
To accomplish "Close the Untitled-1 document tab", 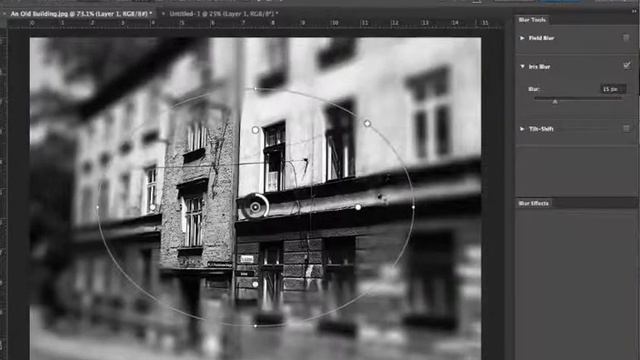I will click(x=164, y=13).
